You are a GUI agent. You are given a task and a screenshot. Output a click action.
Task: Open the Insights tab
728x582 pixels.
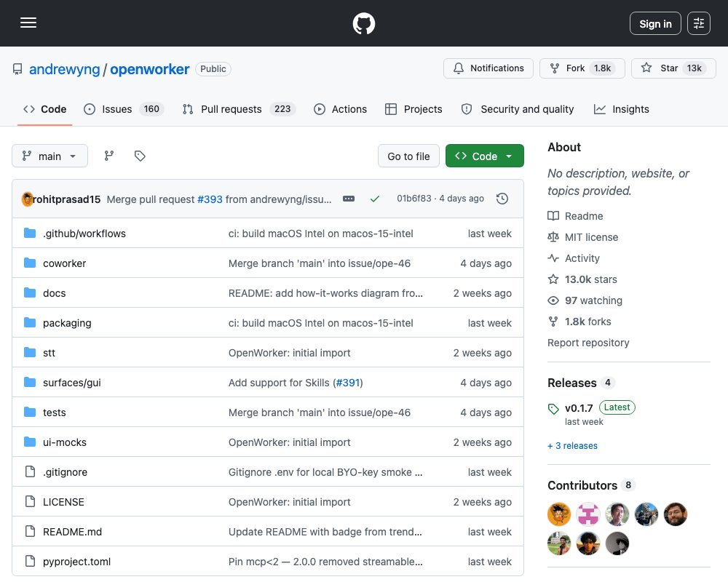621,109
